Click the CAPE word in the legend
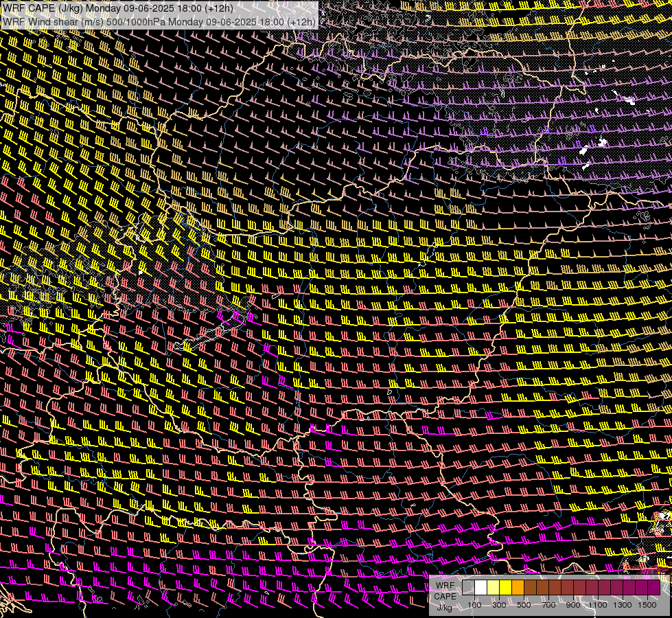The height and width of the screenshot is (618, 672). coord(445,597)
